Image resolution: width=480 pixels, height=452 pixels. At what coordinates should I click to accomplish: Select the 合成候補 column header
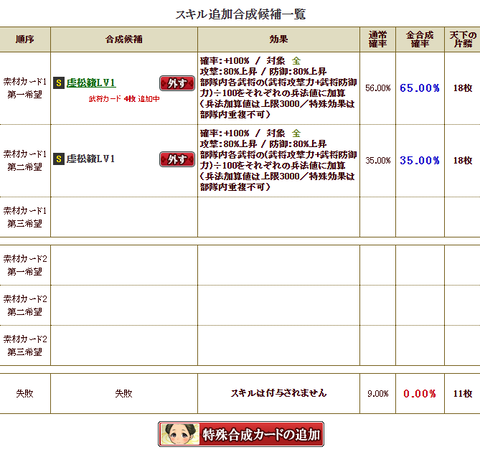[124, 39]
